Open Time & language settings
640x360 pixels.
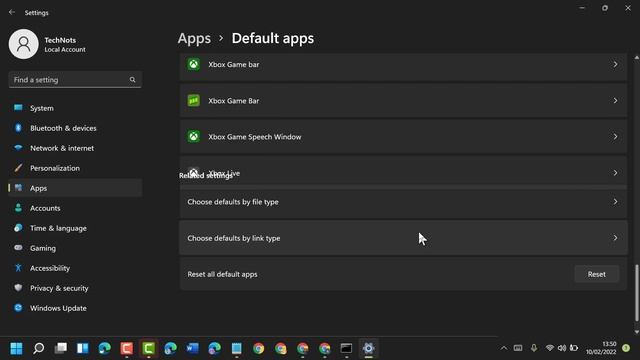point(75,228)
